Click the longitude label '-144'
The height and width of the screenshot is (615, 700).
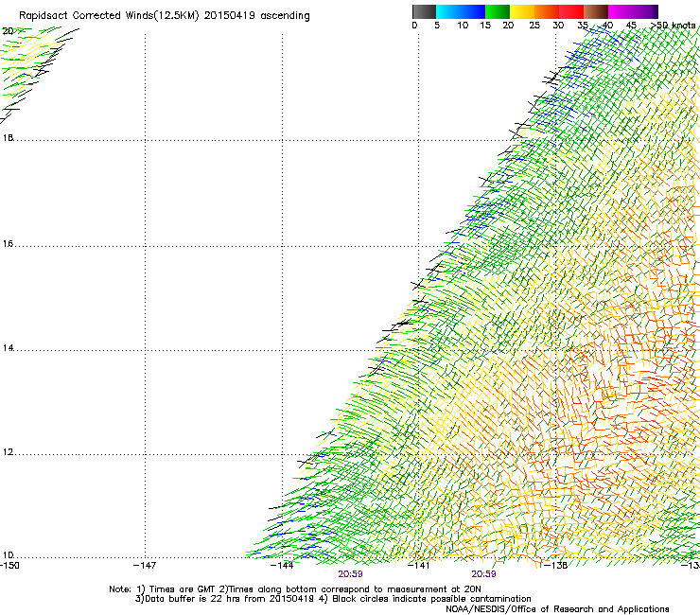coord(282,566)
